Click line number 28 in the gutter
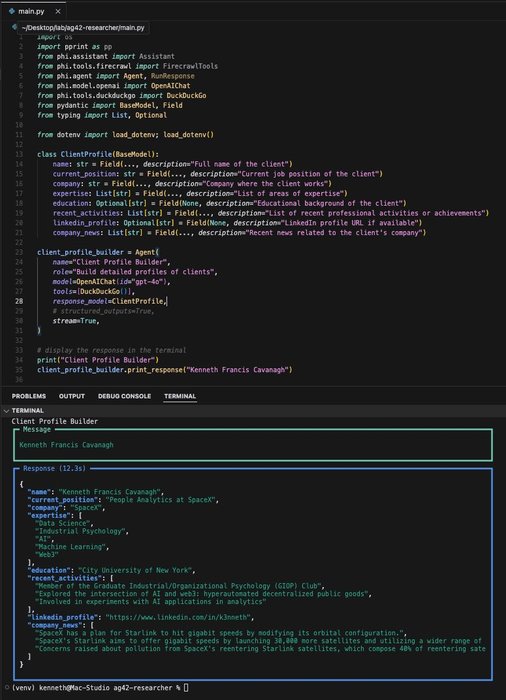Viewport: 506px width, 700px height. pos(19,301)
